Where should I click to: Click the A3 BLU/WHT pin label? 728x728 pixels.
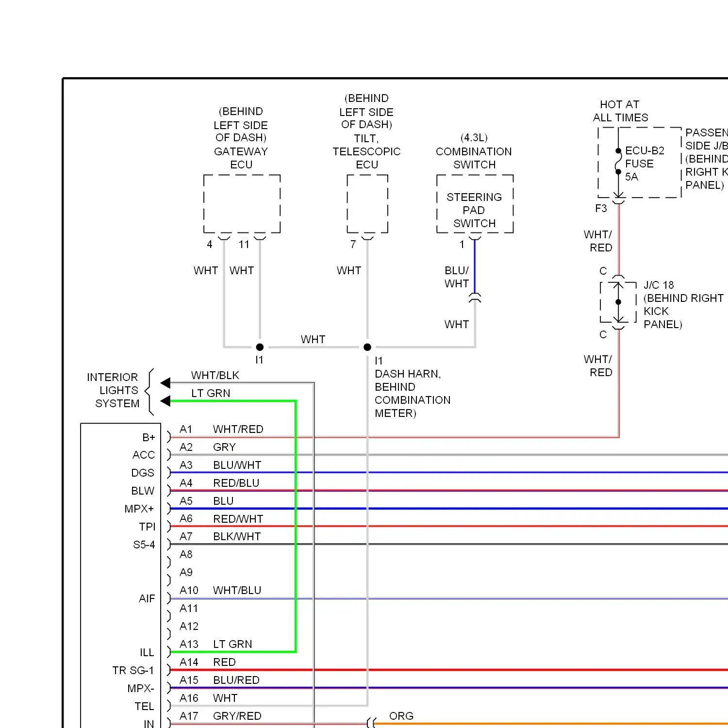click(220, 465)
